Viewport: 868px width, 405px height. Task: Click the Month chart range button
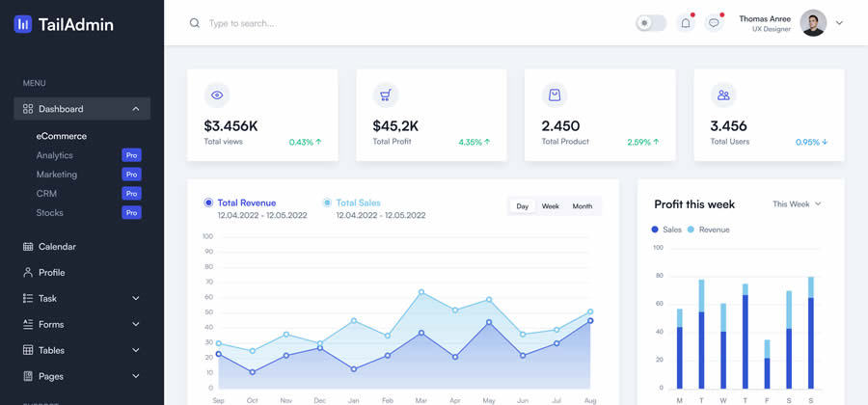click(x=583, y=206)
